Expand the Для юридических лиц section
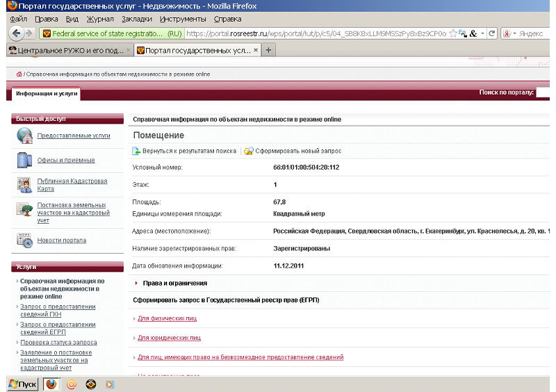This screenshot has width=556, height=392. click(169, 338)
